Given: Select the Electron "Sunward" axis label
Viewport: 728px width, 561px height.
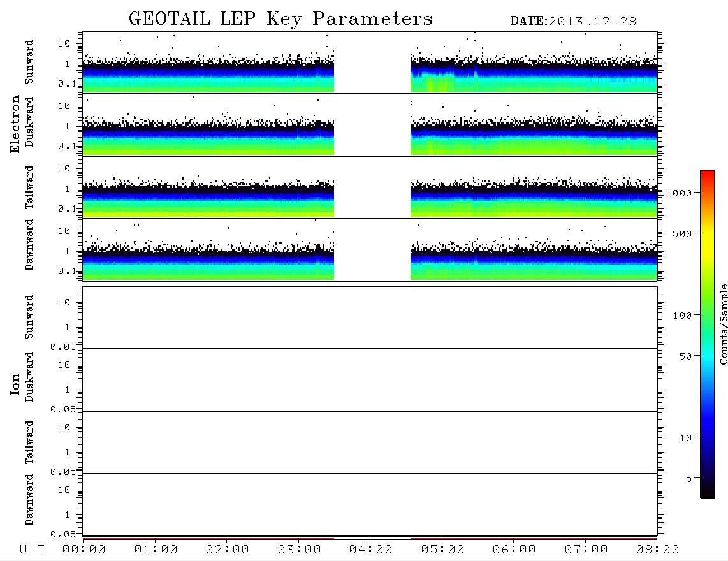Looking at the screenshot, I should coord(29,62).
